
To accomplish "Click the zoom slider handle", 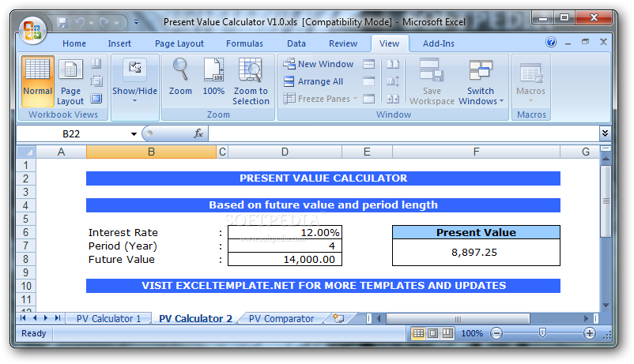I will pos(542,333).
